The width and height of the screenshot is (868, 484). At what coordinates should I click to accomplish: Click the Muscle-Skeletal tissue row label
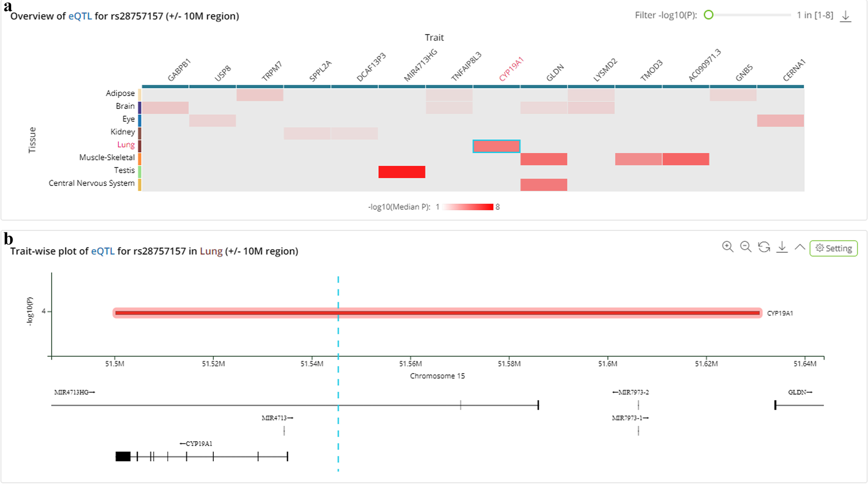[x=107, y=157]
